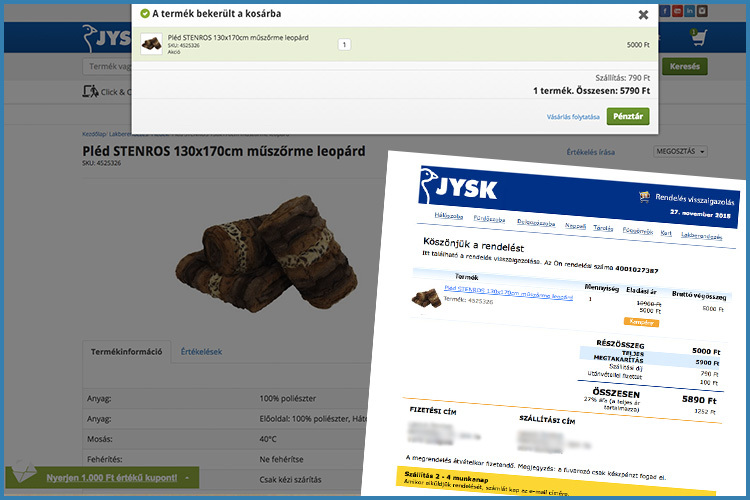Follow the Vásárlás folytatása link
The height and width of the screenshot is (500, 750).
573,117
